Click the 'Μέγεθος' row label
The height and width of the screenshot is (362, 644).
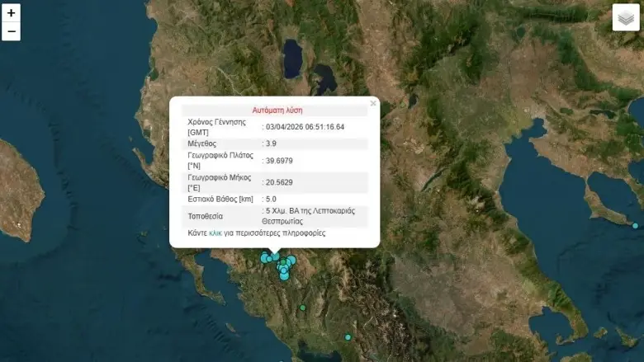coord(202,143)
